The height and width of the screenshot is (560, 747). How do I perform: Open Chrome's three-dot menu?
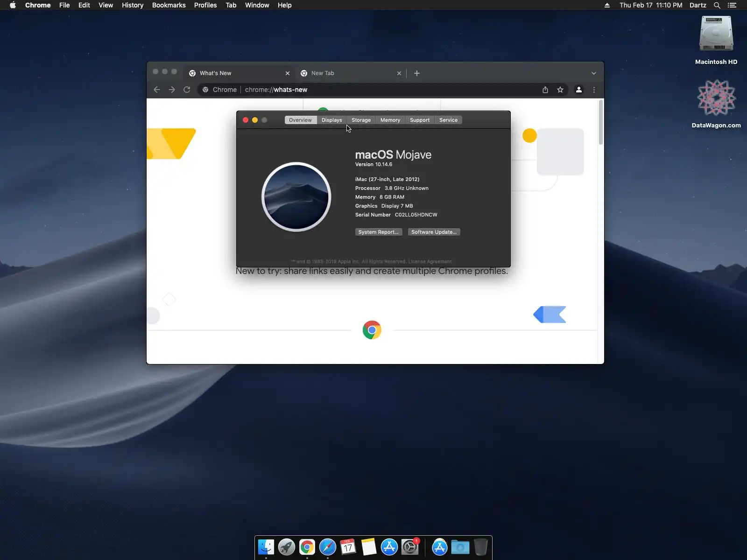594,90
